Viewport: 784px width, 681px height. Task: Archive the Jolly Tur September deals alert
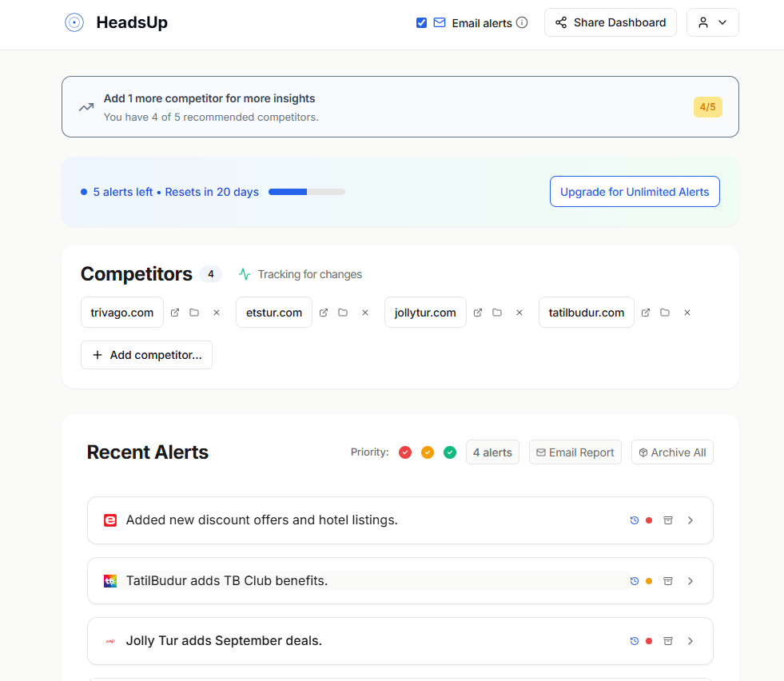click(x=668, y=641)
